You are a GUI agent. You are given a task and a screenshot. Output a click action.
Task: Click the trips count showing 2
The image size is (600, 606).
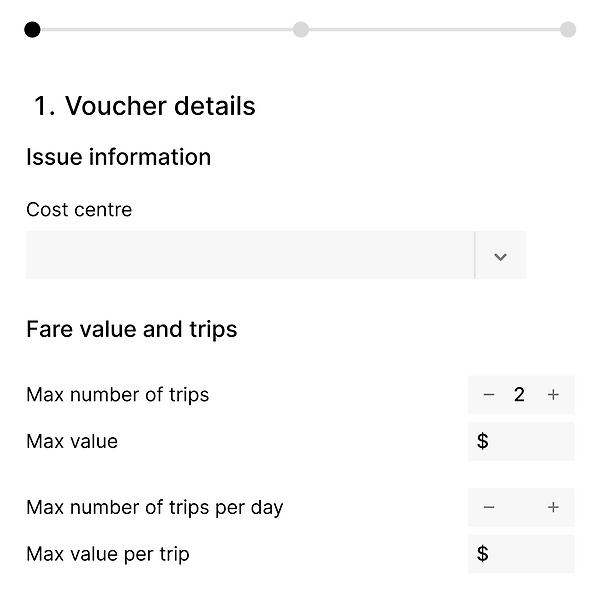[520, 395]
